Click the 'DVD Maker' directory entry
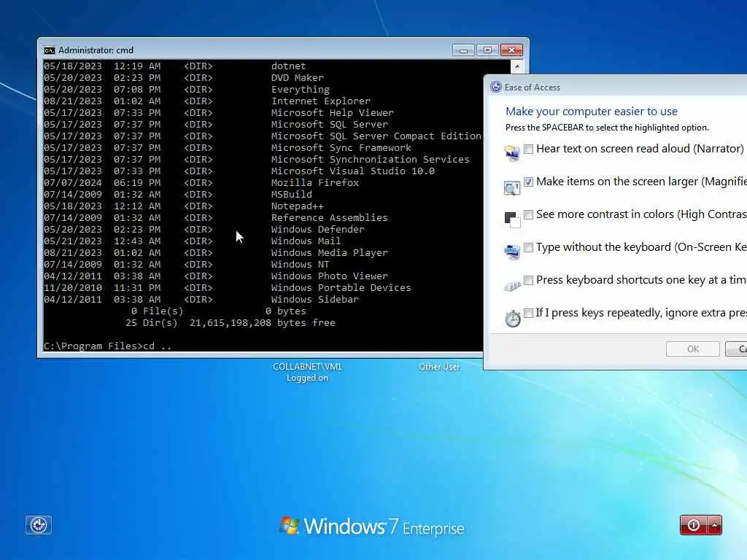 point(298,77)
